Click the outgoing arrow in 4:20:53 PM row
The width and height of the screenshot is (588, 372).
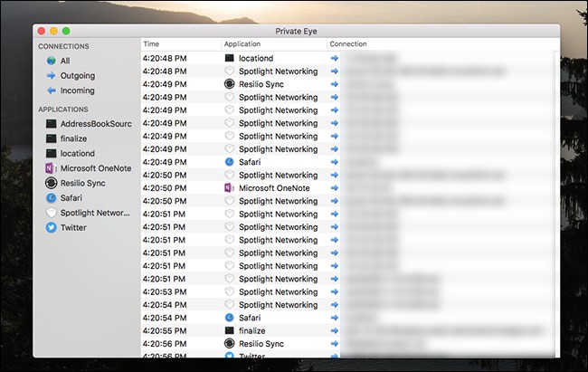click(335, 291)
